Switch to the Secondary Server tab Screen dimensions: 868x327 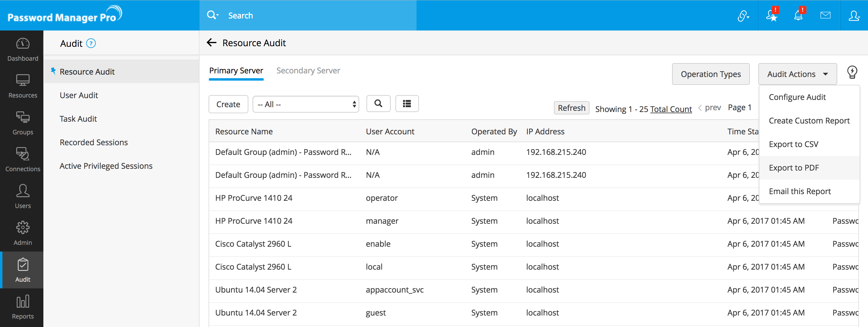pyautogui.click(x=308, y=71)
